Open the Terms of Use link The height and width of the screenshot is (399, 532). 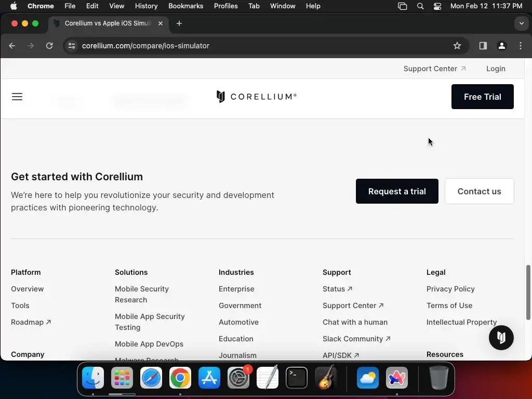449,305
